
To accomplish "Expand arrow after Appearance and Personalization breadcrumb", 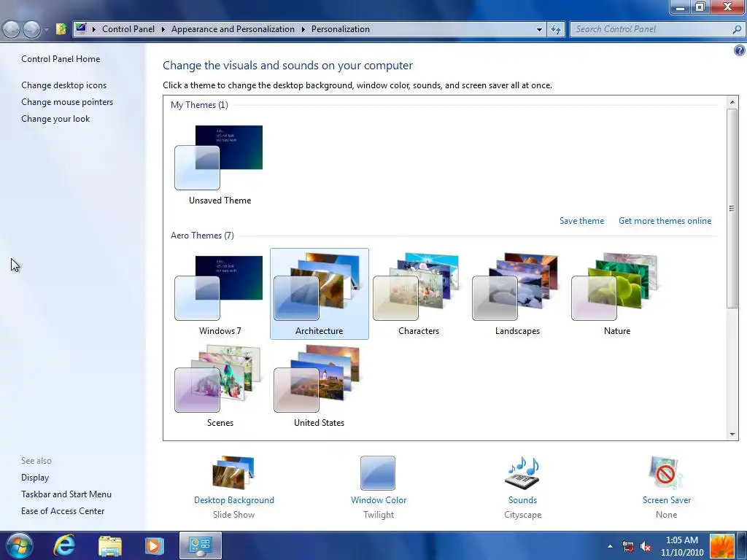I will point(303,29).
